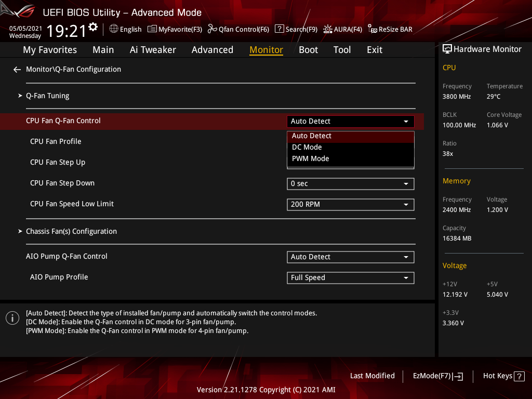This screenshot has height=399, width=532.
Task: Click Core Voltage value 1.066 V
Action: click(x=497, y=125)
